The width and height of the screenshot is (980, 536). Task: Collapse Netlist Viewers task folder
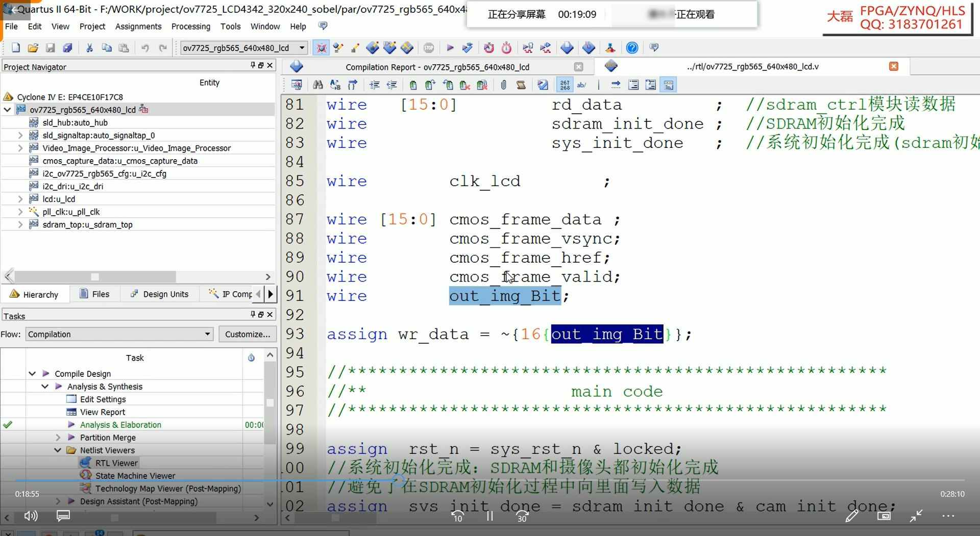coord(58,450)
